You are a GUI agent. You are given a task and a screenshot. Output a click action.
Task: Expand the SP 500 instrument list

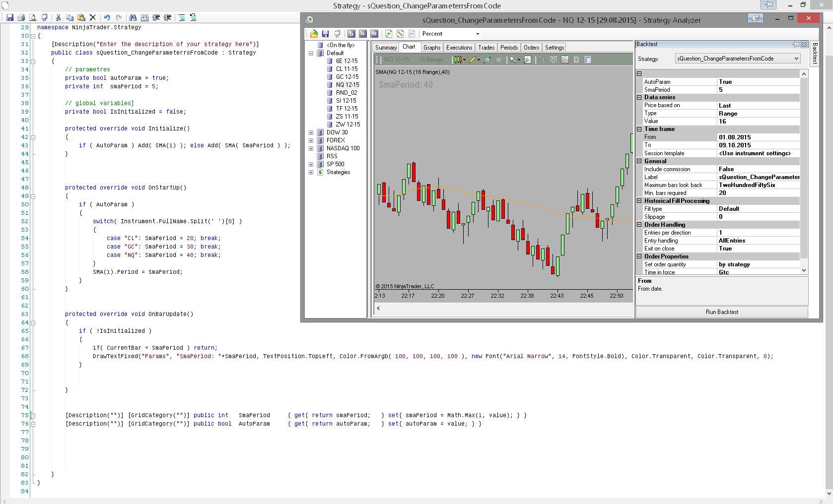pyautogui.click(x=311, y=164)
